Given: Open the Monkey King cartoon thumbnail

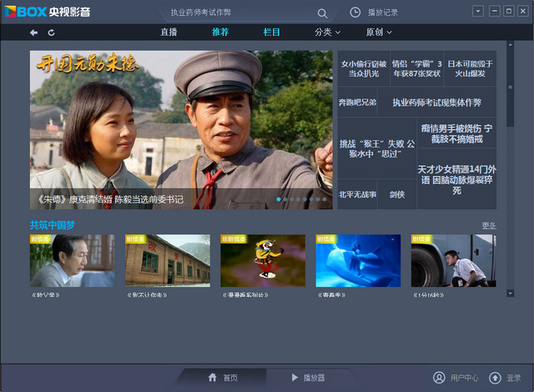Looking at the screenshot, I should [263, 261].
